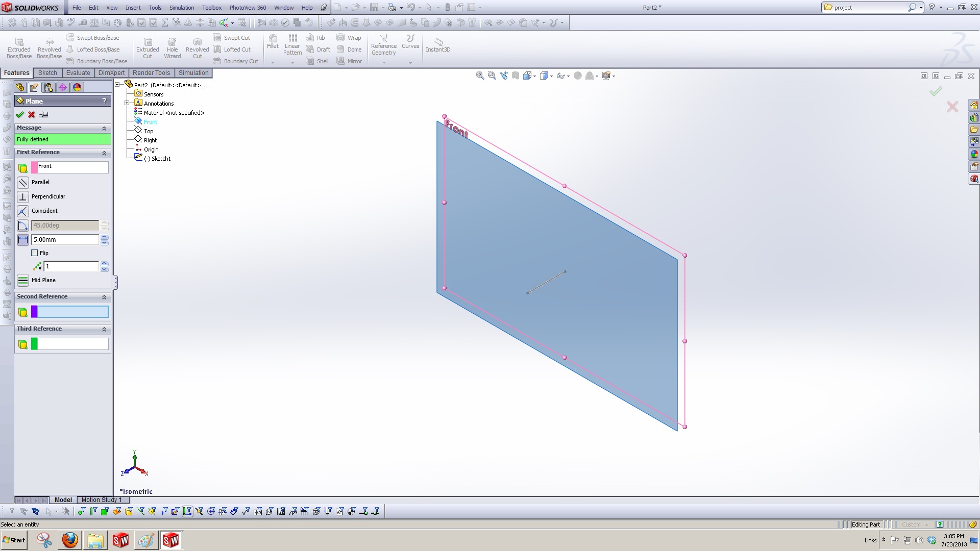Switch to the Motion Study 1 tab
This screenshot has width=980, height=551.
[102, 500]
